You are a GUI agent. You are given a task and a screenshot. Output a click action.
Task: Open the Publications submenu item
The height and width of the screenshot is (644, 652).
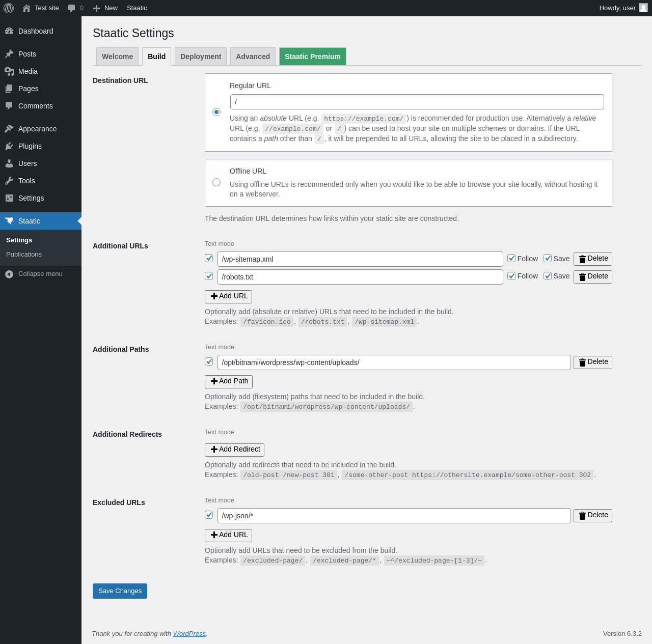coord(24,255)
